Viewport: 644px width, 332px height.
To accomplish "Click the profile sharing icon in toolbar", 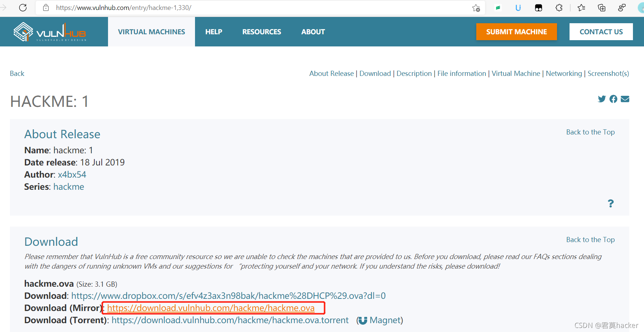I will 622,8.
